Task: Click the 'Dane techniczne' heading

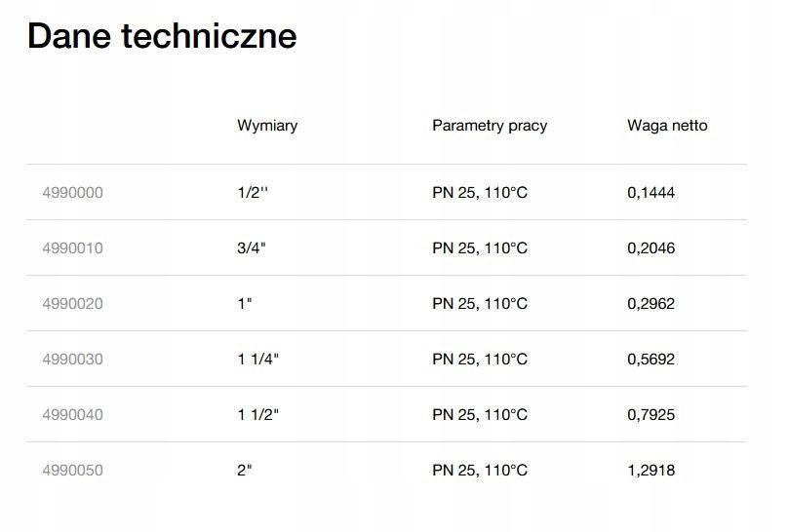Action: pyautogui.click(x=162, y=36)
